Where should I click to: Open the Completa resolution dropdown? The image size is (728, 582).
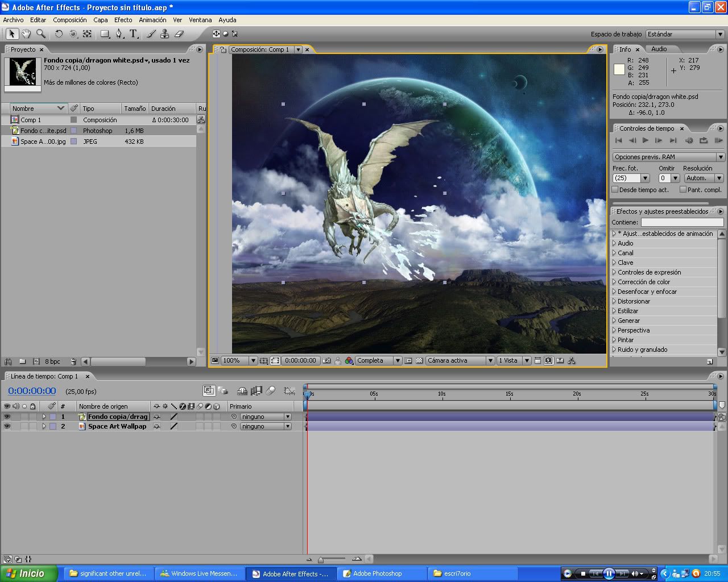point(378,360)
